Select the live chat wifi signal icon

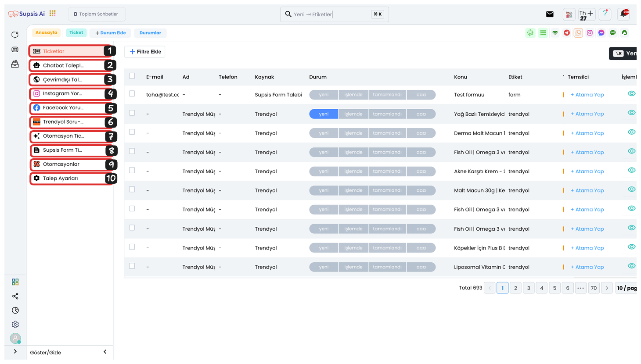click(x=555, y=33)
